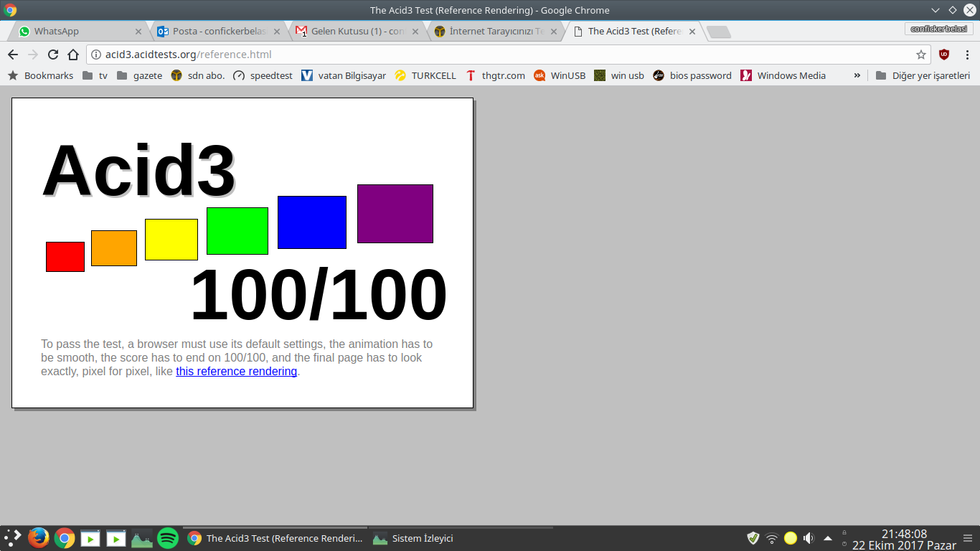Open the Chrome three-dot menu
This screenshot has height=551, width=980.
[x=967, y=55]
